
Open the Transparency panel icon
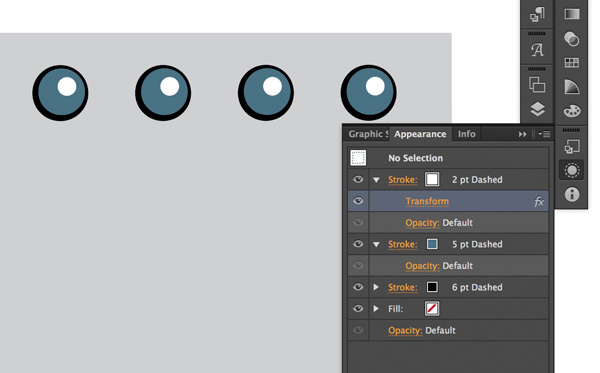pyautogui.click(x=572, y=39)
